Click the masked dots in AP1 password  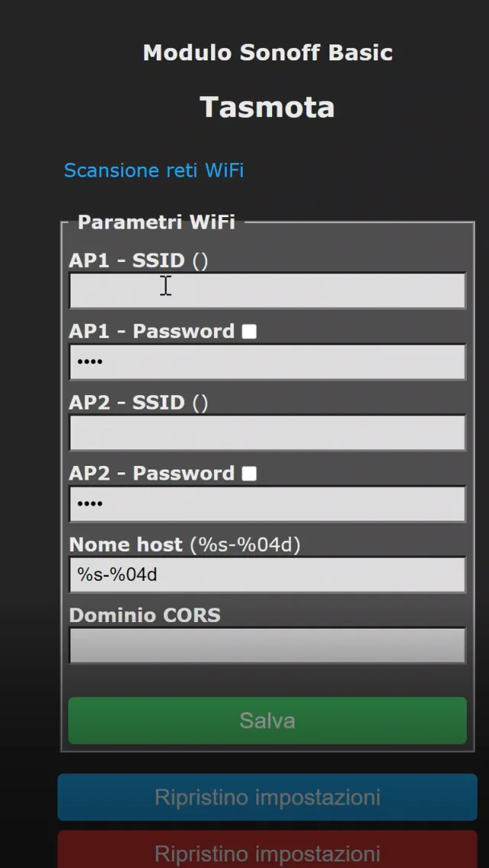(89, 361)
